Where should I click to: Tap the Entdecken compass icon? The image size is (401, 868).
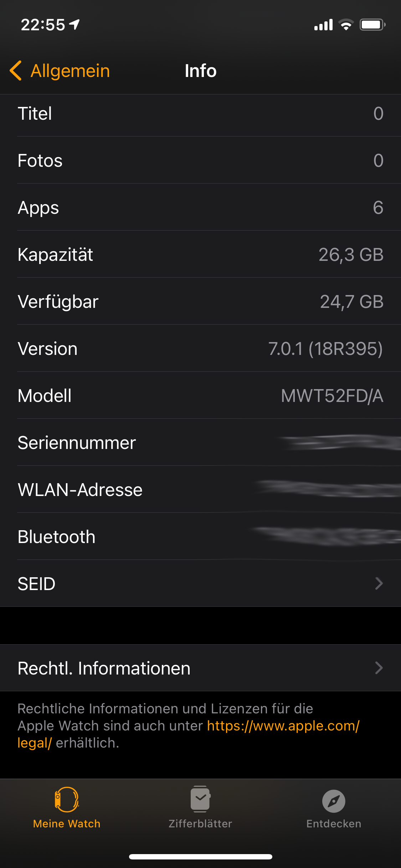tap(334, 801)
